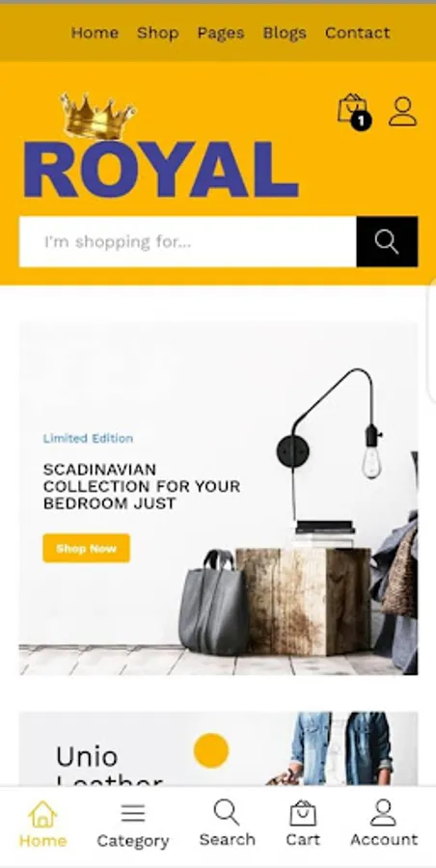
Task: Click the gold crown logo image
Action: coord(97,117)
